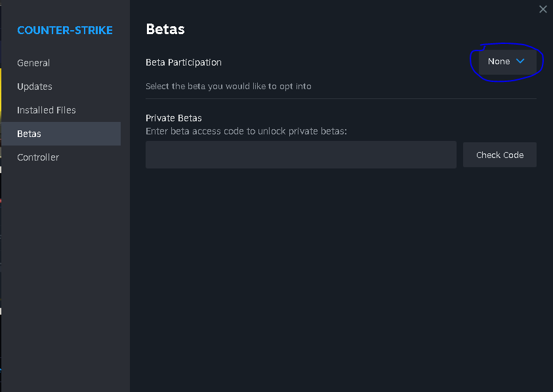The width and height of the screenshot is (553, 392).
Task: Click the large Betas page heading
Action: coord(165,29)
